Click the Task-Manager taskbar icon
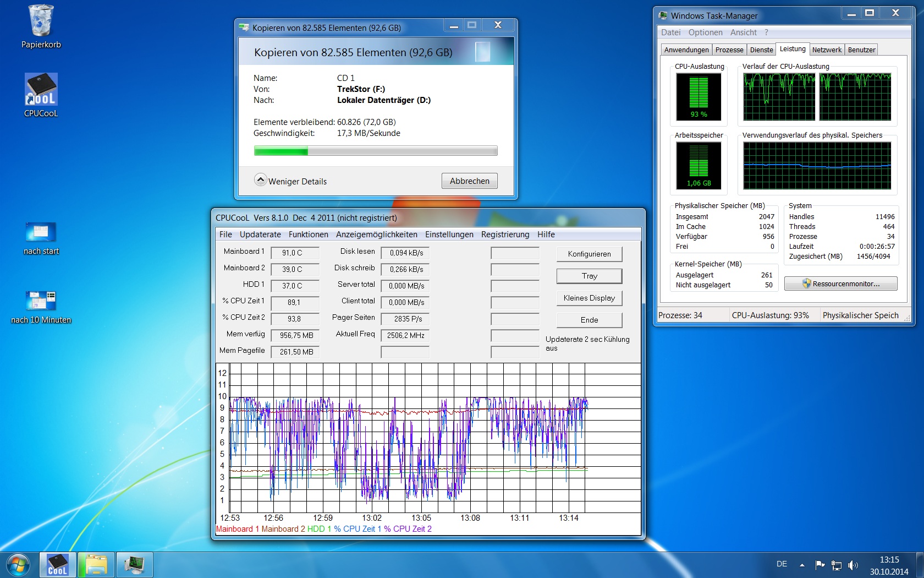Screen dimensions: 924x578 pyautogui.click(x=134, y=565)
